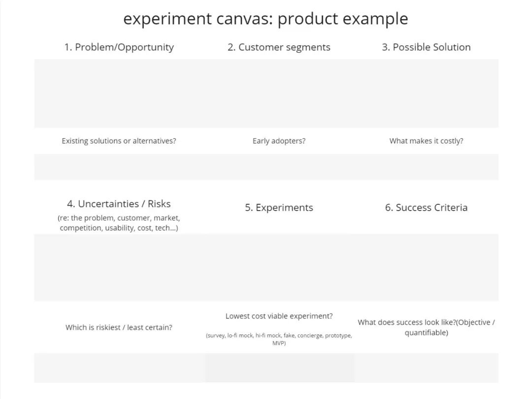Select the '6. Success Criteria' heading
Viewport: 532px width, 399px height.
point(426,208)
